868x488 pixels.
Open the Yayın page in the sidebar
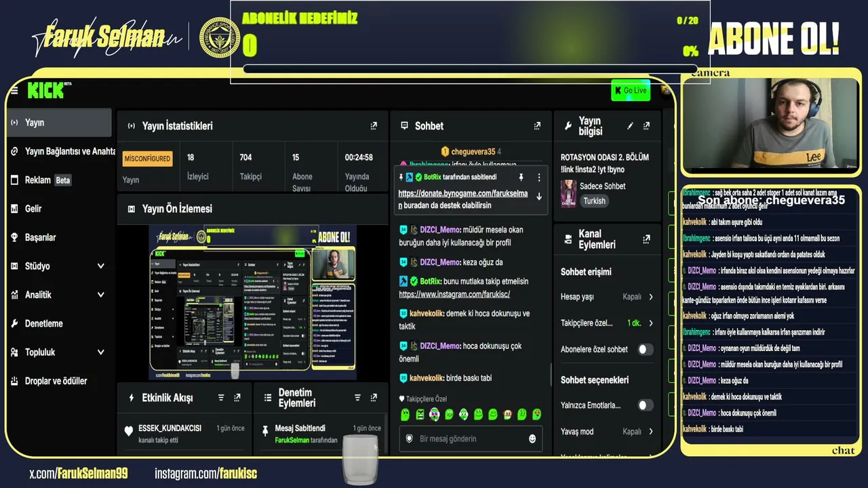(60, 123)
